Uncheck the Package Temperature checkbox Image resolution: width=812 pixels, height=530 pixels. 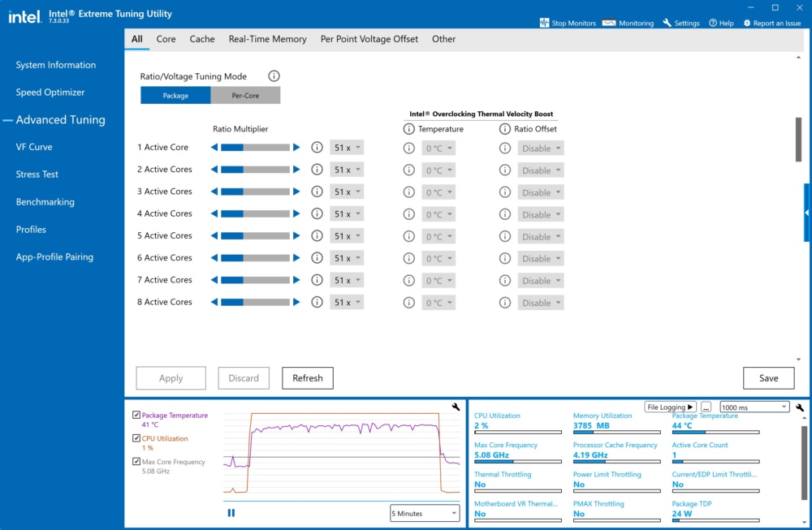point(136,415)
